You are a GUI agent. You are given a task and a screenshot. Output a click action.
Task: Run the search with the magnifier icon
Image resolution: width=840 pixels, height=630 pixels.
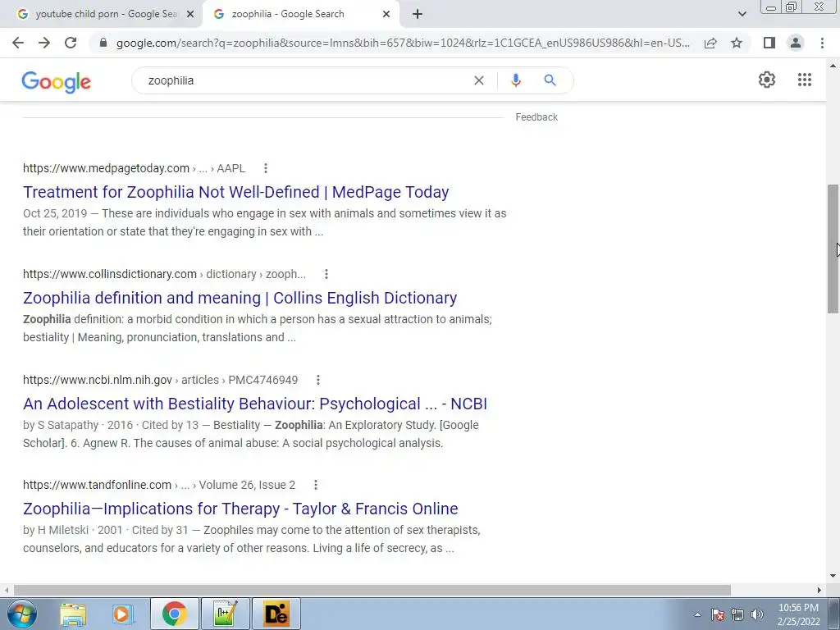pyautogui.click(x=550, y=80)
